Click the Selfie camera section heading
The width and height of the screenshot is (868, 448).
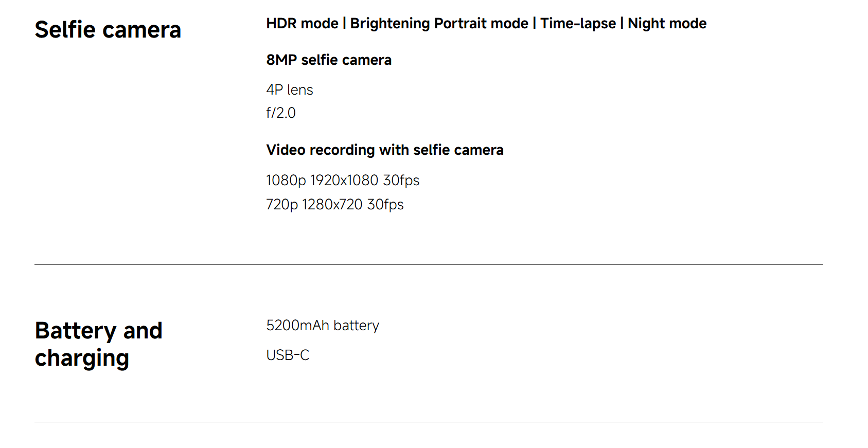click(108, 29)
